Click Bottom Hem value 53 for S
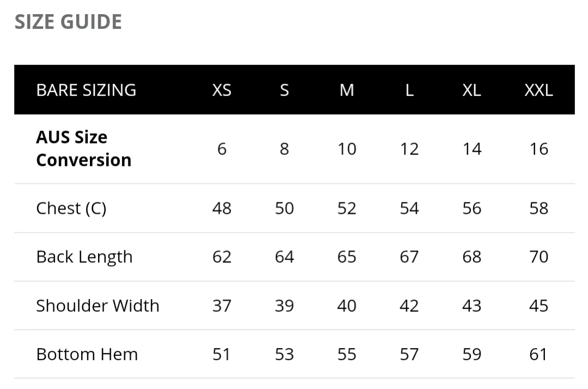588x389 pixels. click(x=284, y=354)
